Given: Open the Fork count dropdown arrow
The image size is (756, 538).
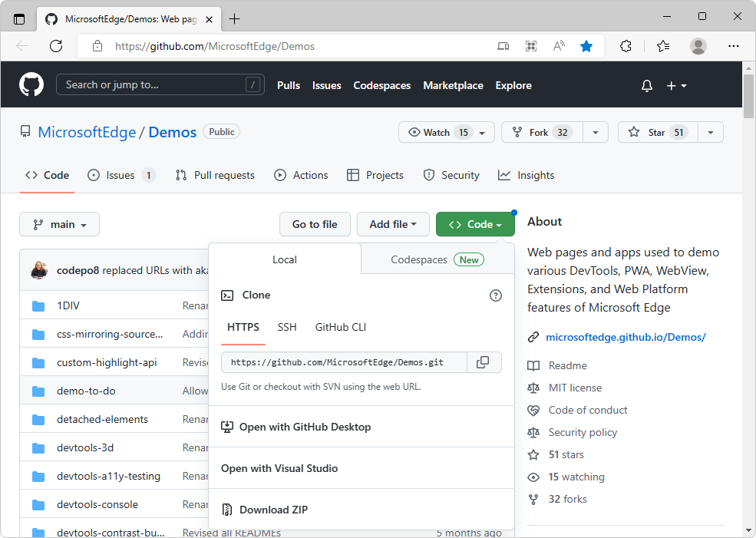Looking at the screenshot, I should 596,132.
